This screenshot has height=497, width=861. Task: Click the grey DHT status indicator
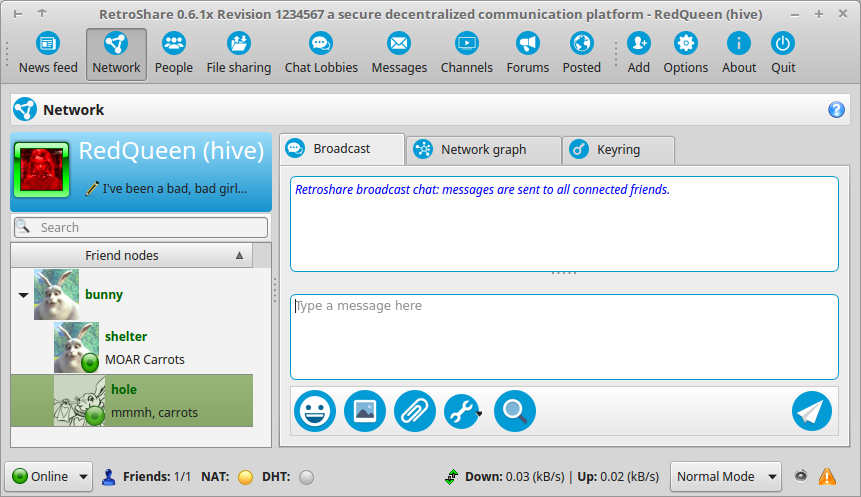[x=306, y=477]
